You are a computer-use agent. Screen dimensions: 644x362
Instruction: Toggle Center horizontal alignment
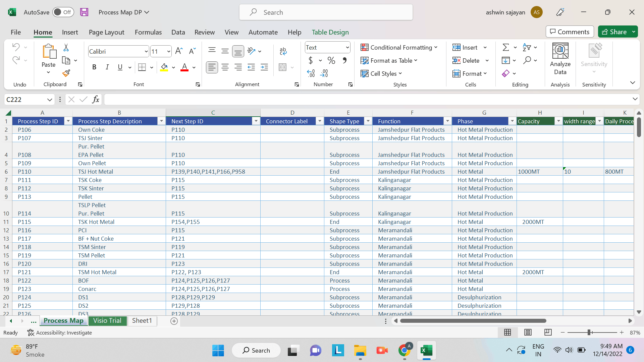tap(225, 67)
